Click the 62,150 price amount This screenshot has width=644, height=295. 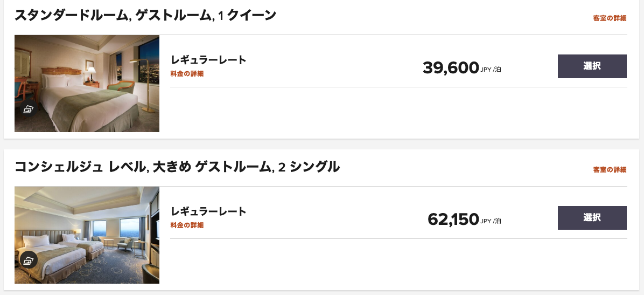453,219
